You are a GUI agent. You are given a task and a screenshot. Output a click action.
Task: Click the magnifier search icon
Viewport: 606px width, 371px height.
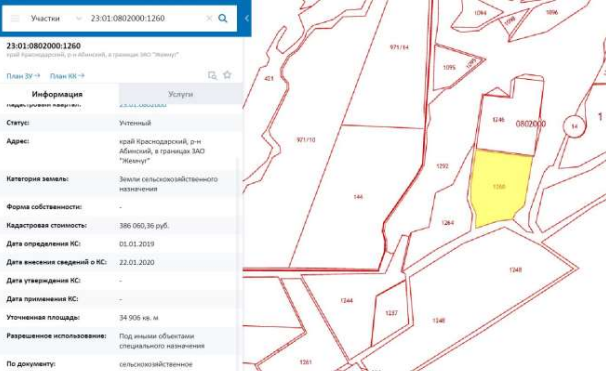tap(223, 18)
